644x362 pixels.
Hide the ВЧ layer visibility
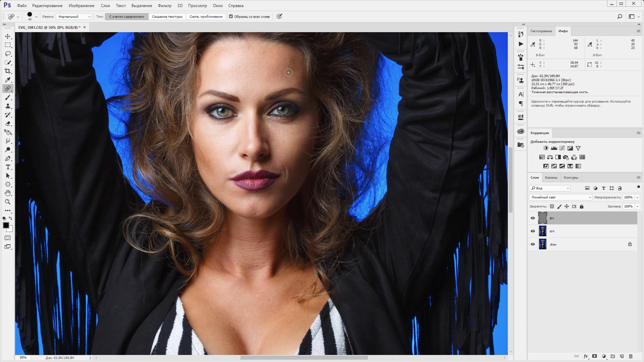[x=533, y=218]
